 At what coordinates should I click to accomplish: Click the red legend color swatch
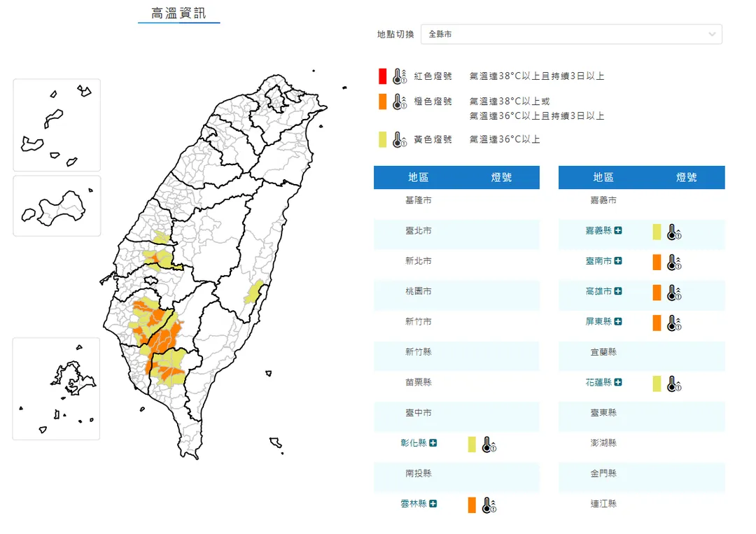click(382, 76)
